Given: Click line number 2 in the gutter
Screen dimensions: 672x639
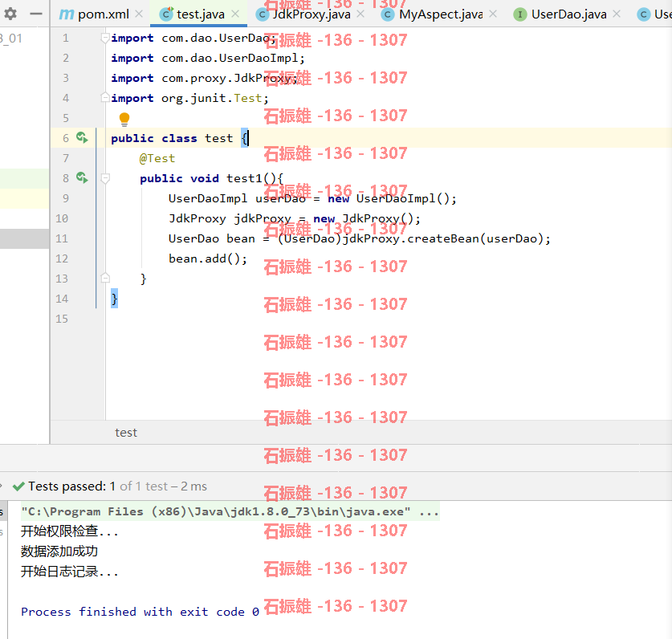Looking at the screenshot, I should click(x=66, y=58).
